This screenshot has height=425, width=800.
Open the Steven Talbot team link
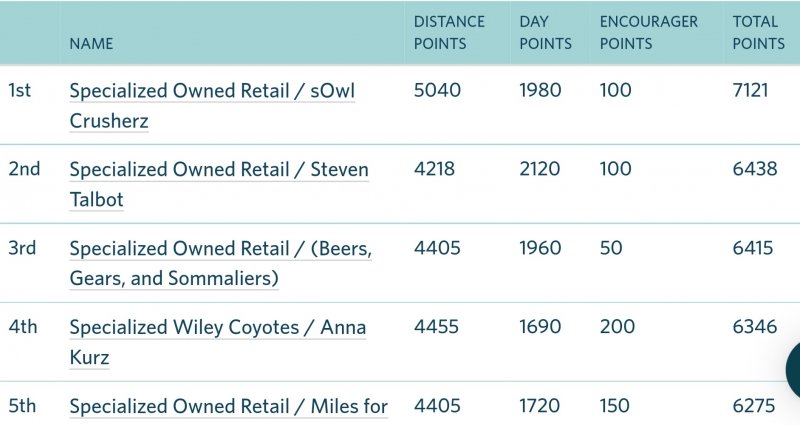pyautogui.click(x=219, y=184)
